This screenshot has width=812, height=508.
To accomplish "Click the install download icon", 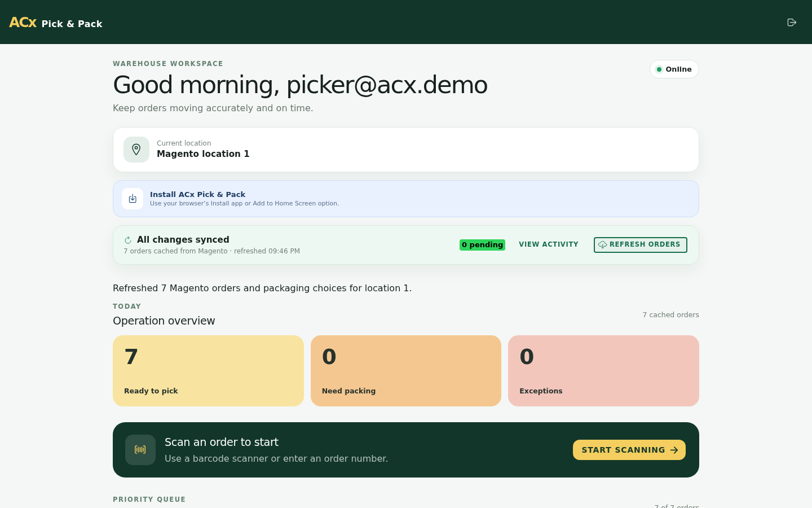I will [x=133, y=199].
